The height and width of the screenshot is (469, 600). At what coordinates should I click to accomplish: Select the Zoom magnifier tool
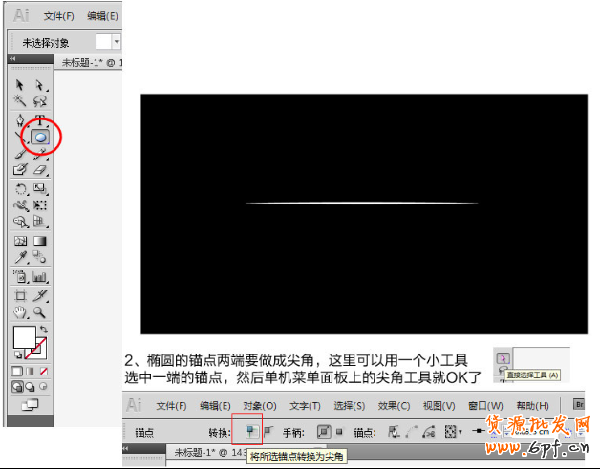pos(41,312)
